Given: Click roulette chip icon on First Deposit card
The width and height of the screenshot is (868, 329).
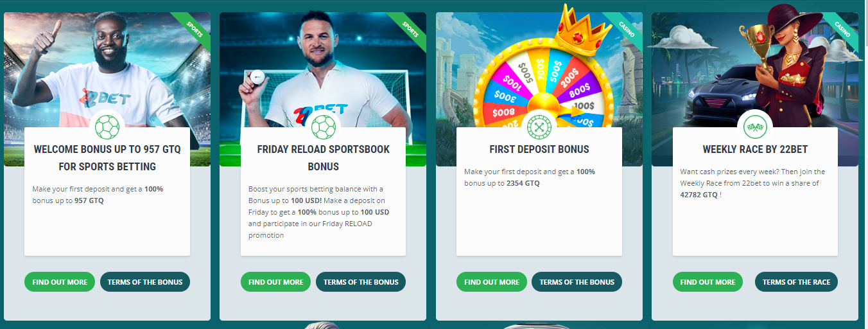Looking at the screenshot, I should coord(539,127).
